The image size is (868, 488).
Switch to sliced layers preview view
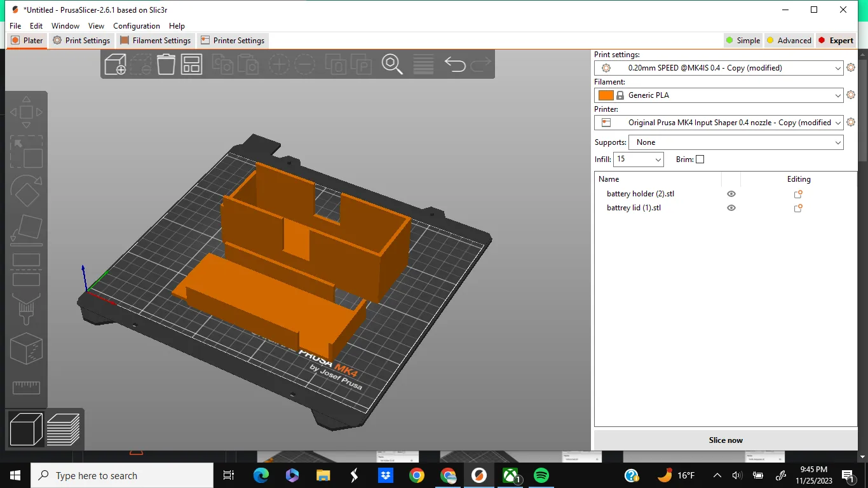click(64, 430)
